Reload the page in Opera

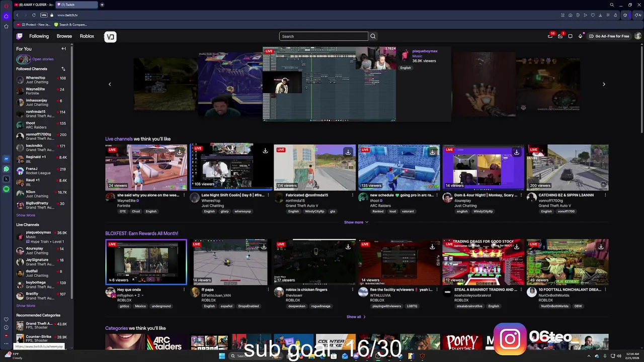(34, 15)
